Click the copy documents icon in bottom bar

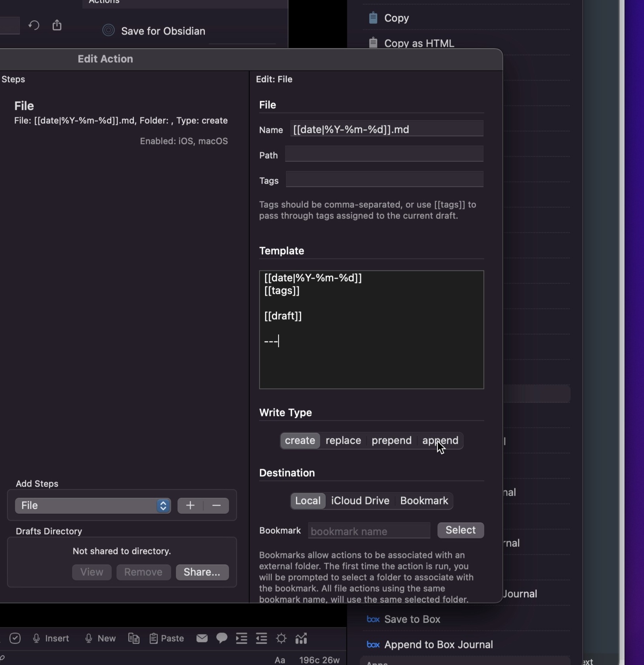(134, 638)
